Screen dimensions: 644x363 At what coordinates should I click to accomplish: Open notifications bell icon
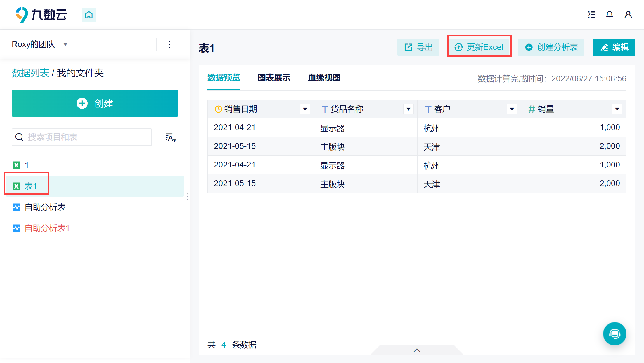tap(609, 15)
